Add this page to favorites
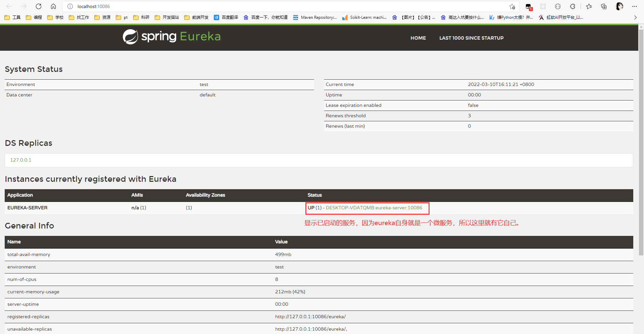644x334 pixels. tap(512, 6)
